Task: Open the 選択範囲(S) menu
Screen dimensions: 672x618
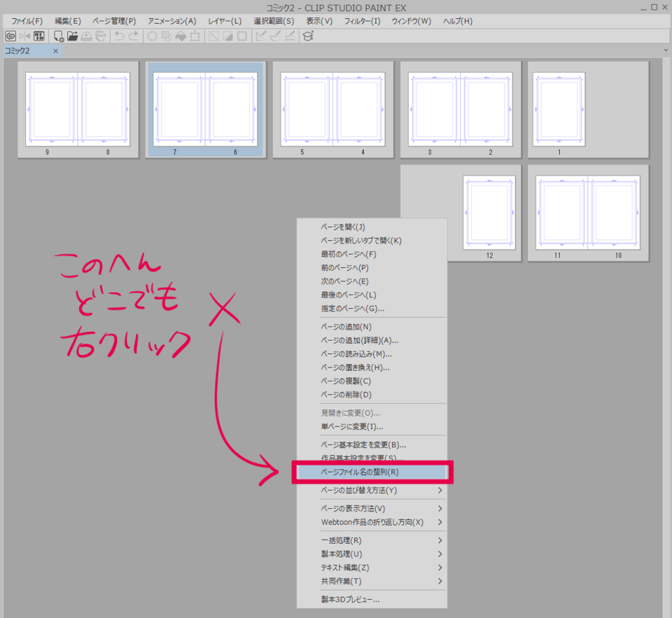Action: click(274, 21)
